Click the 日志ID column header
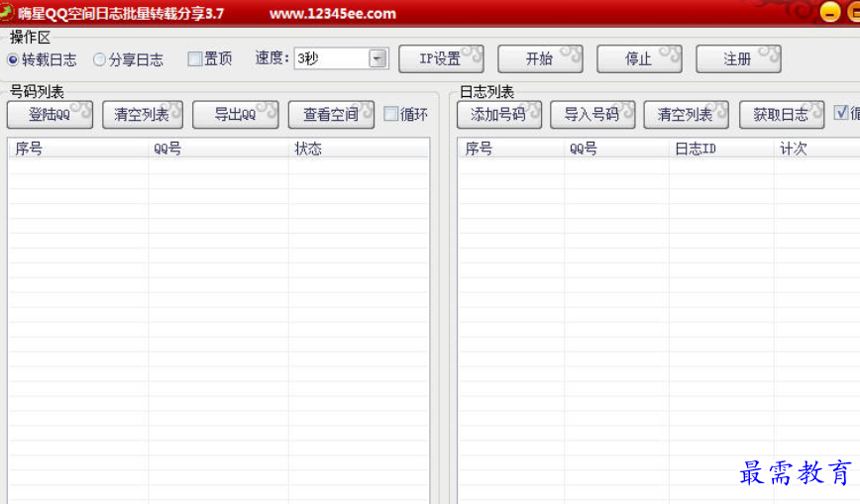The width and height of the screenshot is (860, 504). click(721, 149)
